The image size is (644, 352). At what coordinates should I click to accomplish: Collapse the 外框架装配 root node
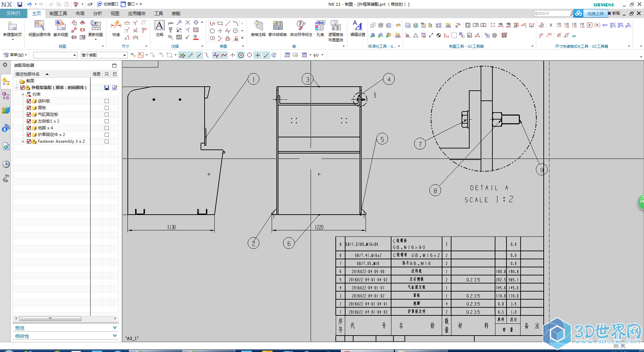click(x=16, y=88)
